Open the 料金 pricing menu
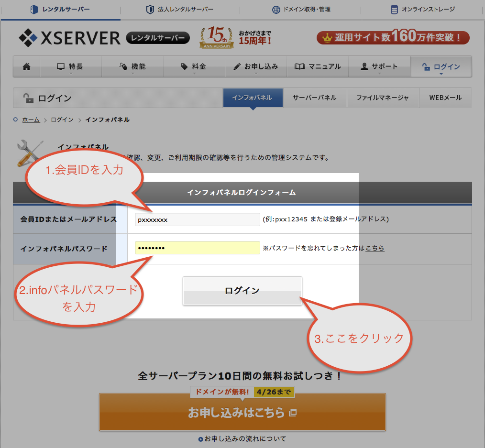 (194, 66)
